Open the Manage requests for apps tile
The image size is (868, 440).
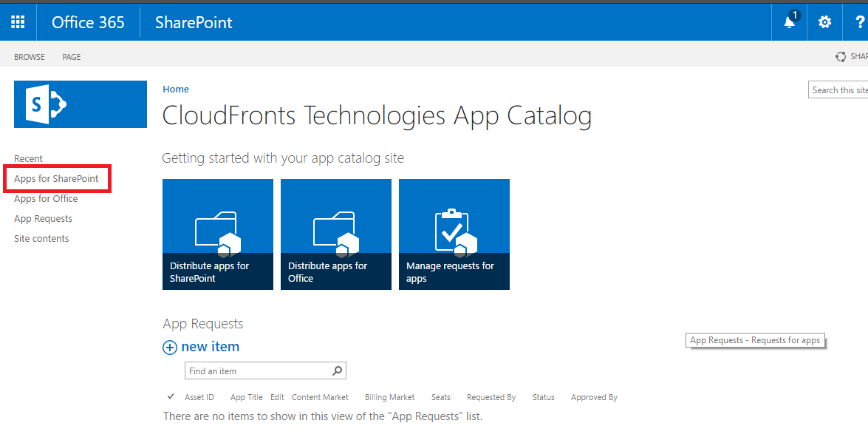coord(454,234)
